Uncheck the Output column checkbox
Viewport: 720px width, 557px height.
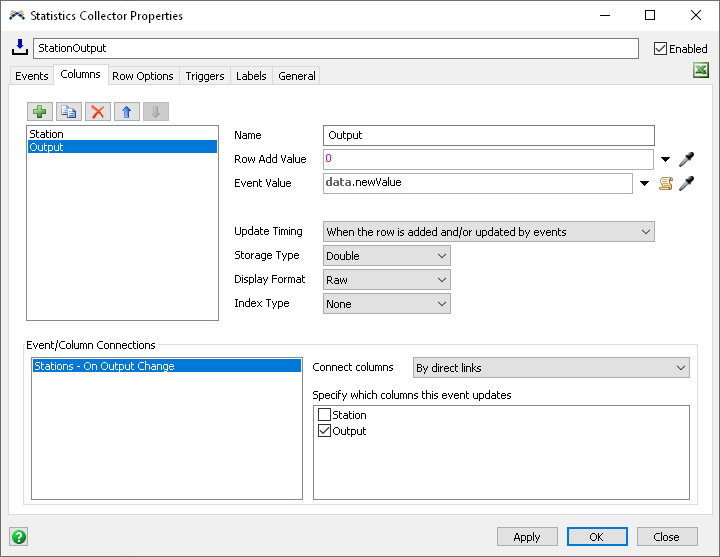click(x=324, y=431)
